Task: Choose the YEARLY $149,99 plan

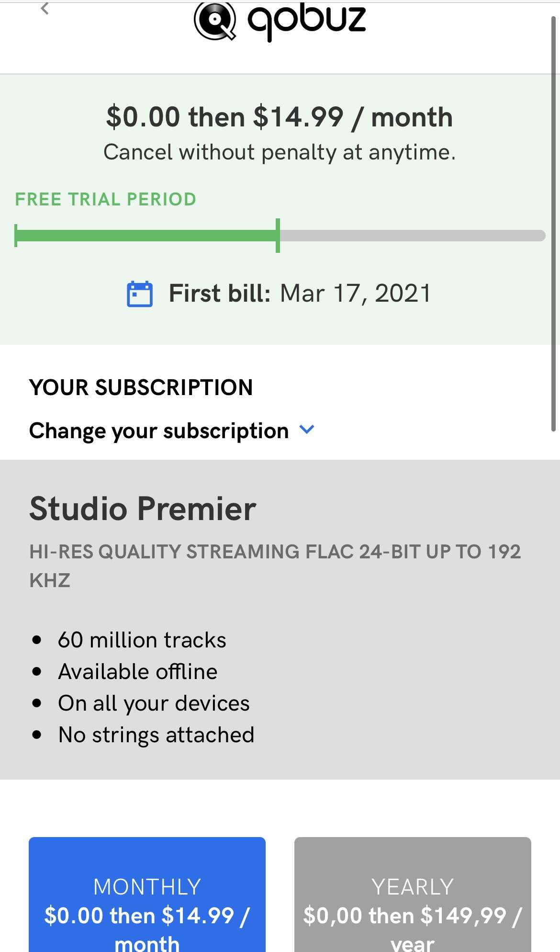Action: tap(413, 900)
